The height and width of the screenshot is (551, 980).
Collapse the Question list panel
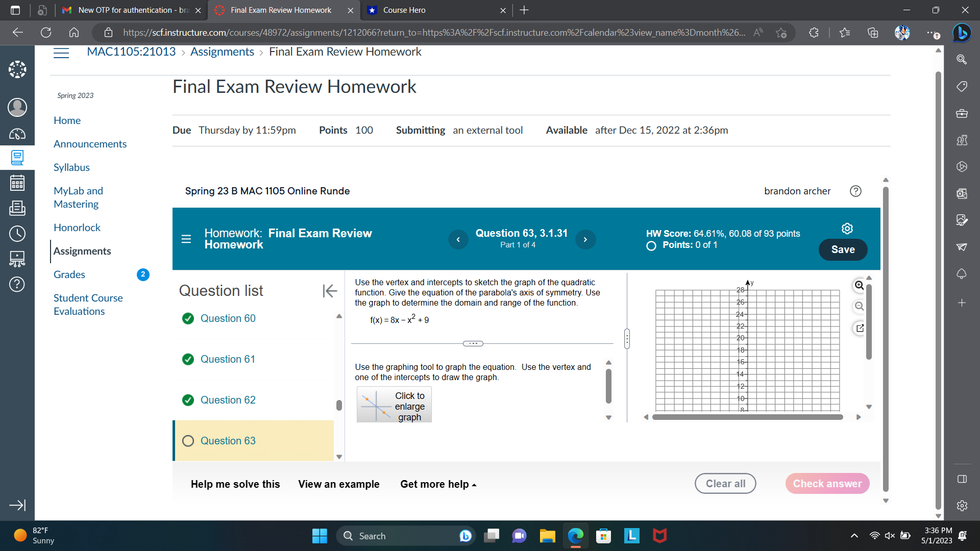[330, 291]
